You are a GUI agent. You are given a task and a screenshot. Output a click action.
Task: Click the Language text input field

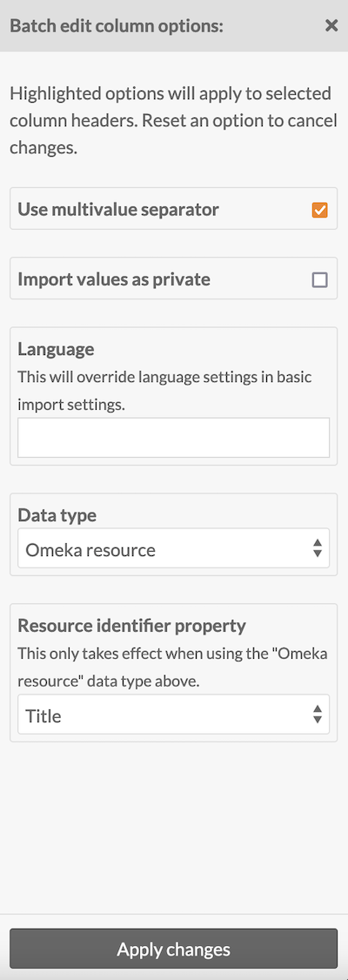coord(174,438)
